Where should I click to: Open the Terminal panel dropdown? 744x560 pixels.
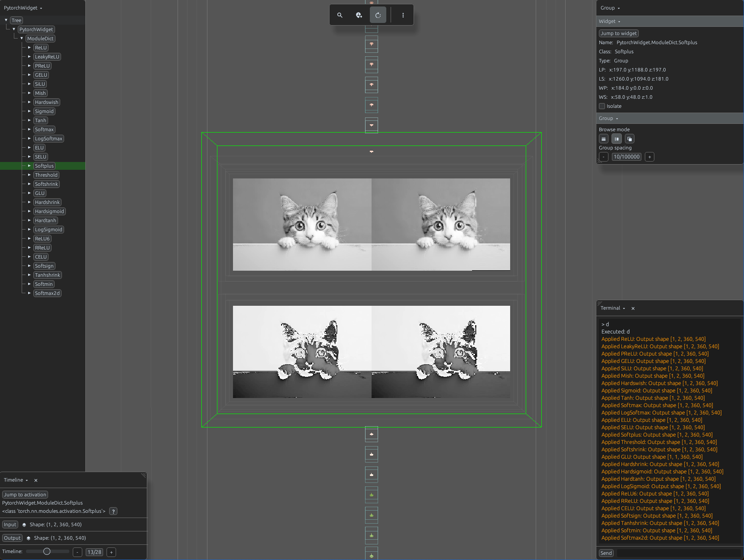click(613, 308)
